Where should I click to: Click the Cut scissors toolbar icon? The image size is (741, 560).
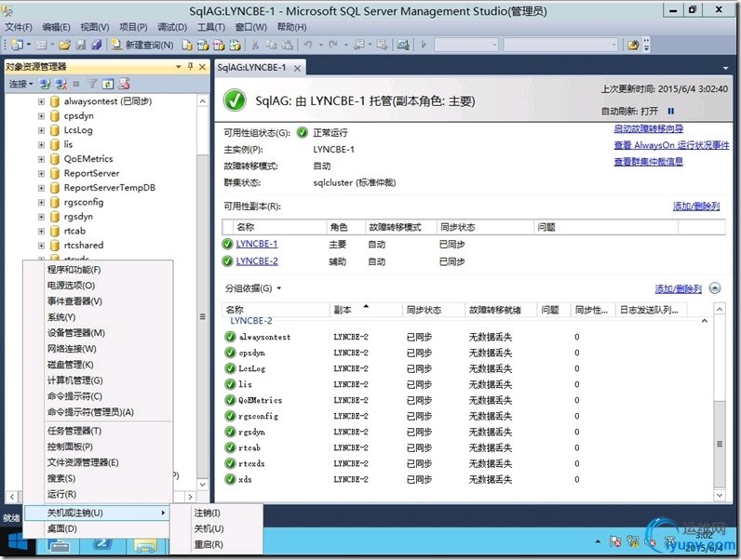255,45
